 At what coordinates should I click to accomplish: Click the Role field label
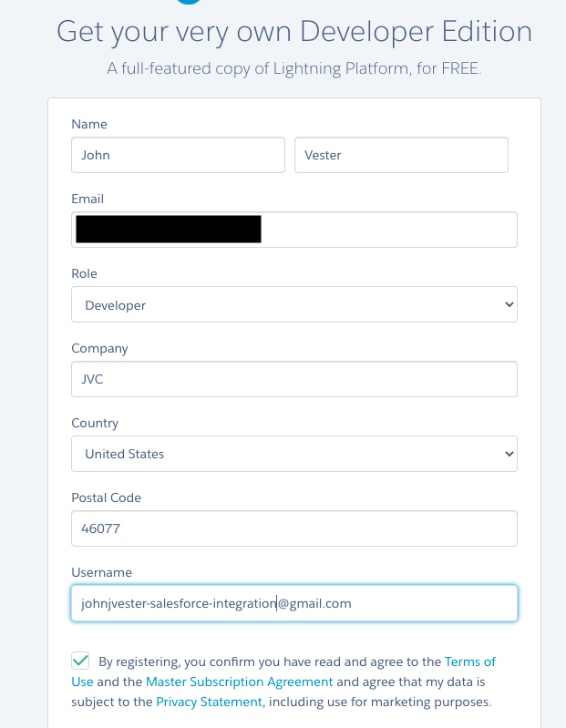[x=84, y=273]
